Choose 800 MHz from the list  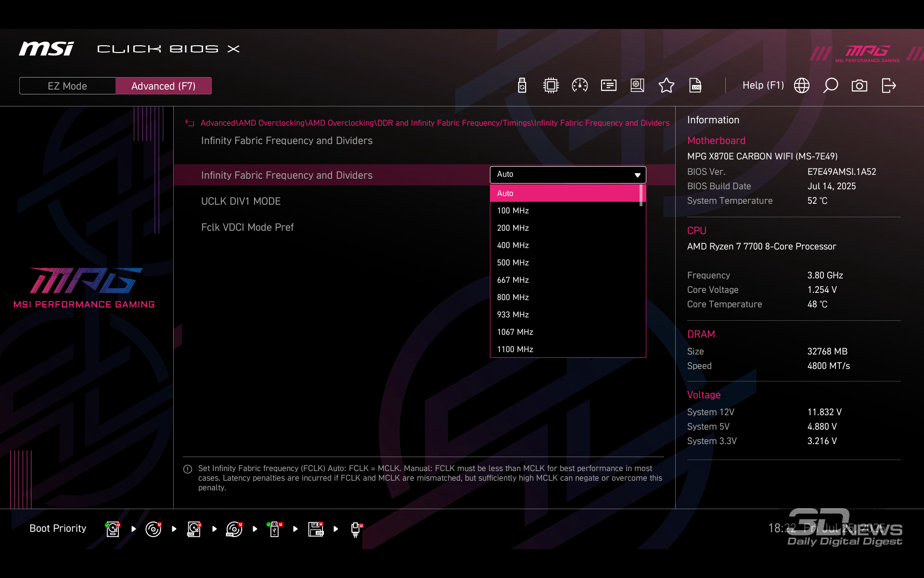[565, 297]
